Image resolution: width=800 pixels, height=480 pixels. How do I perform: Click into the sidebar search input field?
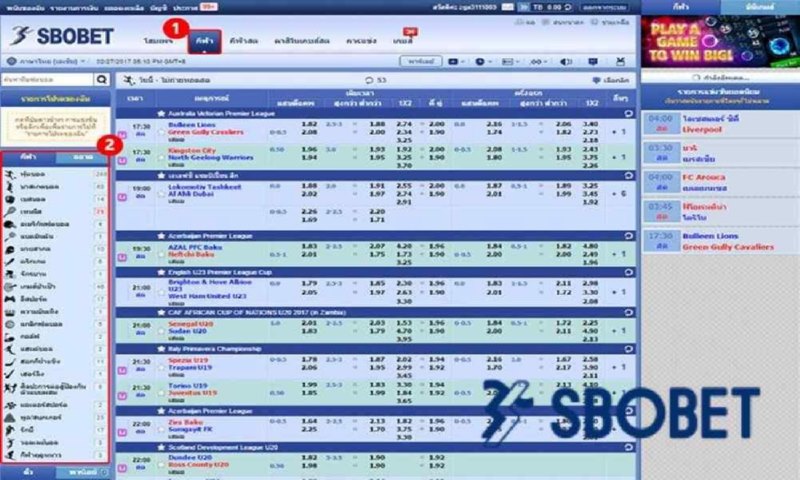(47, 80)
